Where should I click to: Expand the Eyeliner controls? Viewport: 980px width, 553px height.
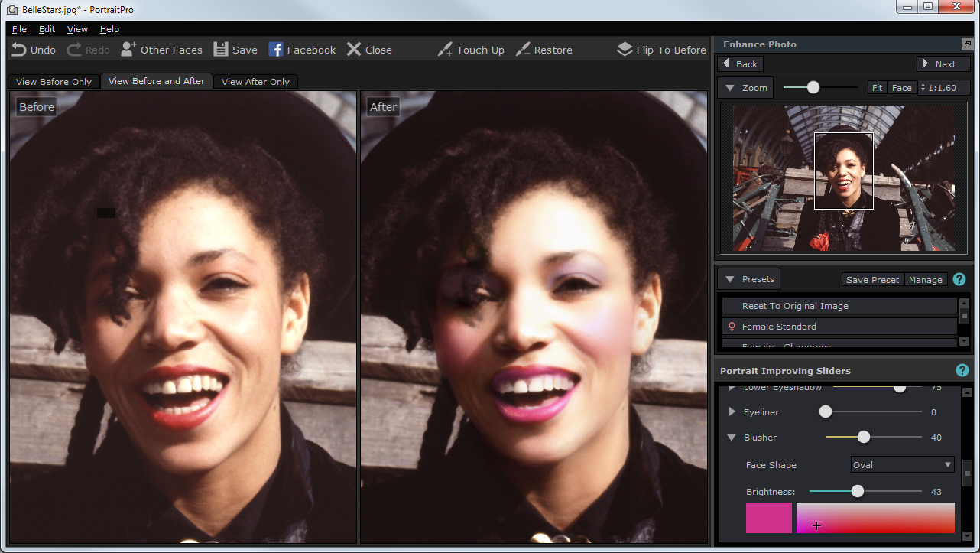[732, 412]
